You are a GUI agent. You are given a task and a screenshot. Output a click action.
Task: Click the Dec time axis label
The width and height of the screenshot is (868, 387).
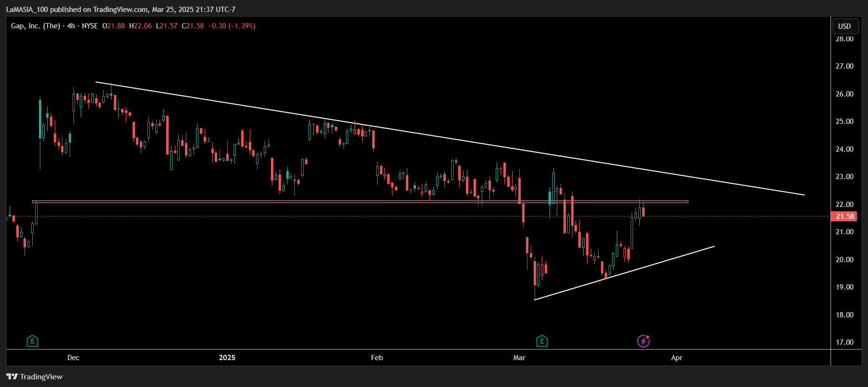[x=73, y=358]
